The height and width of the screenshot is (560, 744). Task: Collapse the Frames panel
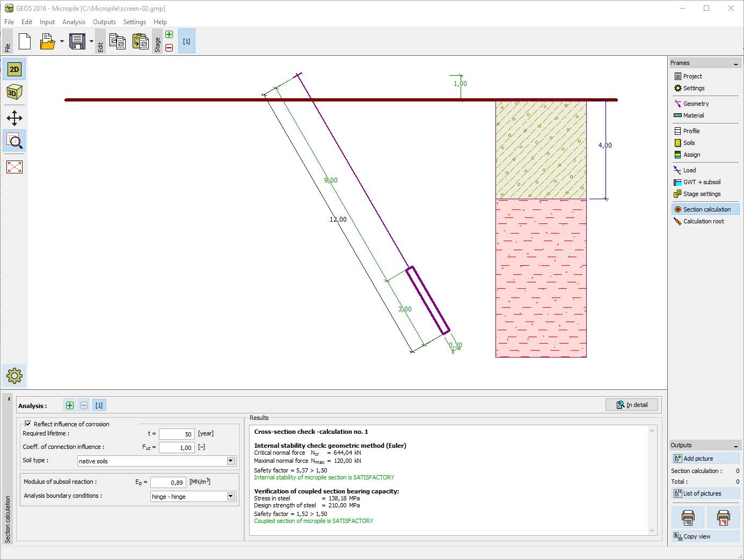(x=735, y=64)
